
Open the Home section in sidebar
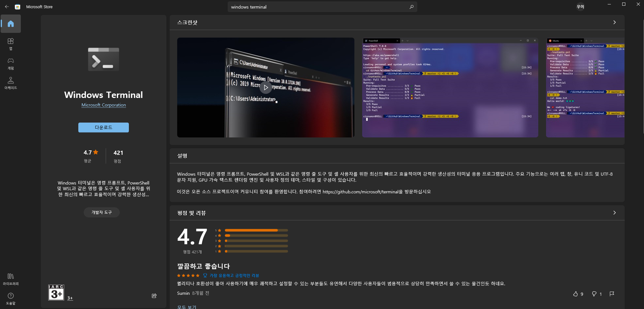(11, 24)
